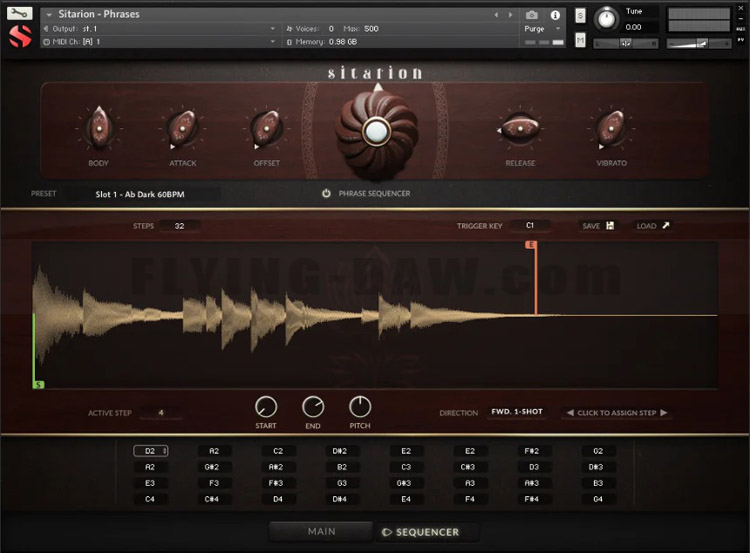Expand the Sitarion - Phrases instrument dropdown arrow
The image size is (750, 553).
(x=49, y=15)
